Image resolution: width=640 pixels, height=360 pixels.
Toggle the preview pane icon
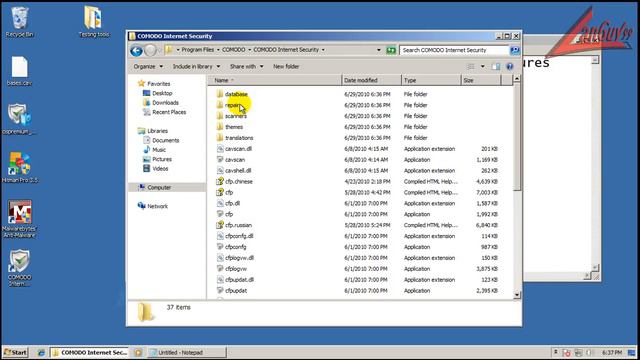[496, 67]
